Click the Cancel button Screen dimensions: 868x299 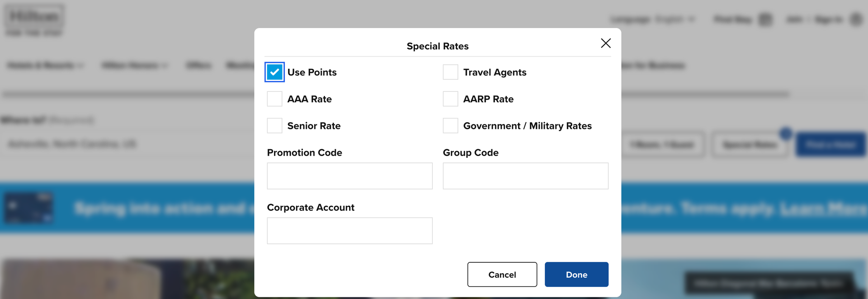[x=502, y=274]
